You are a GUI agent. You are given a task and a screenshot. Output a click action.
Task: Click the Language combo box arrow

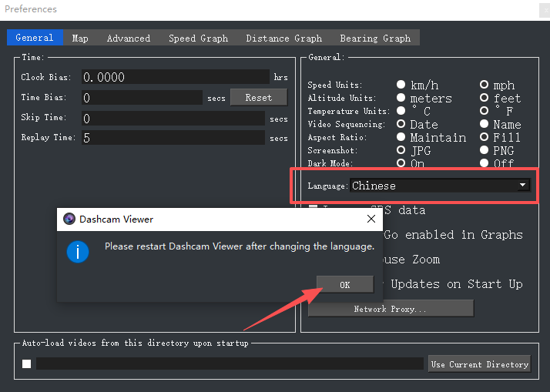pos(522,185)
